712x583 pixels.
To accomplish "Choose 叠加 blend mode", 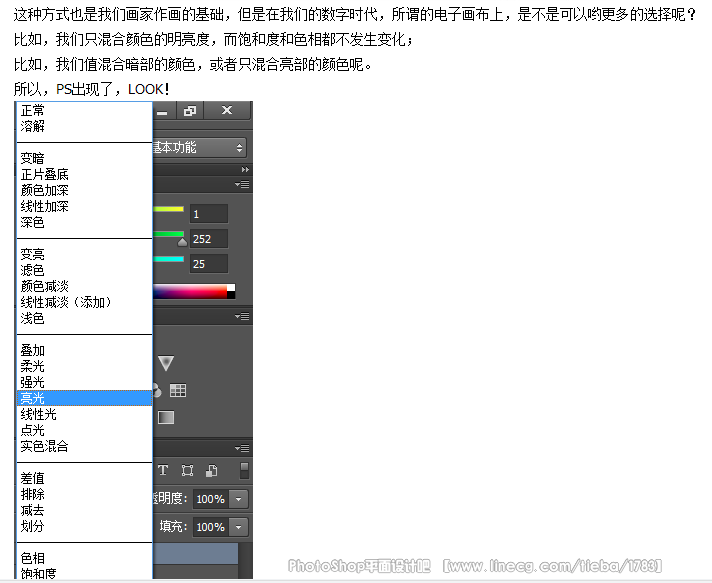I will tap(84, 351).
